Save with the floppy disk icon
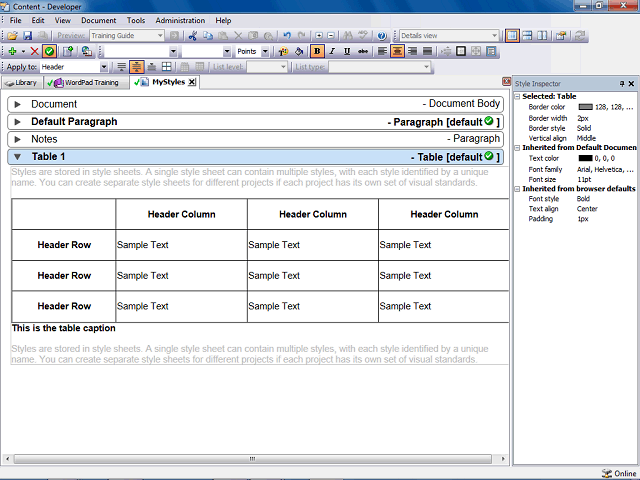 tap(27, 36)
